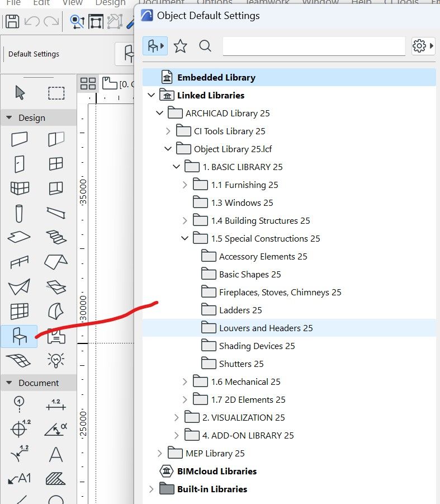The width and height of the screenshot is (440, 504).
Task: Select the Beam tool
Action: click(56, 213)
